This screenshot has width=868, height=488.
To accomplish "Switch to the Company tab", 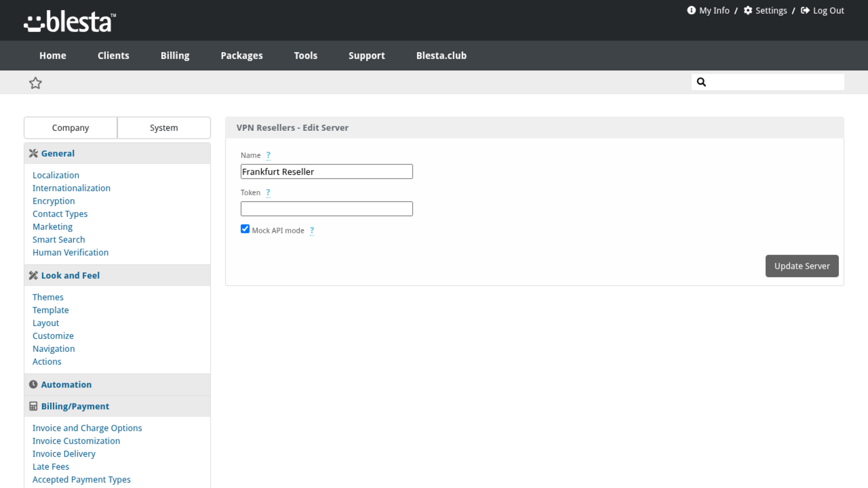I will coord(71,128).
